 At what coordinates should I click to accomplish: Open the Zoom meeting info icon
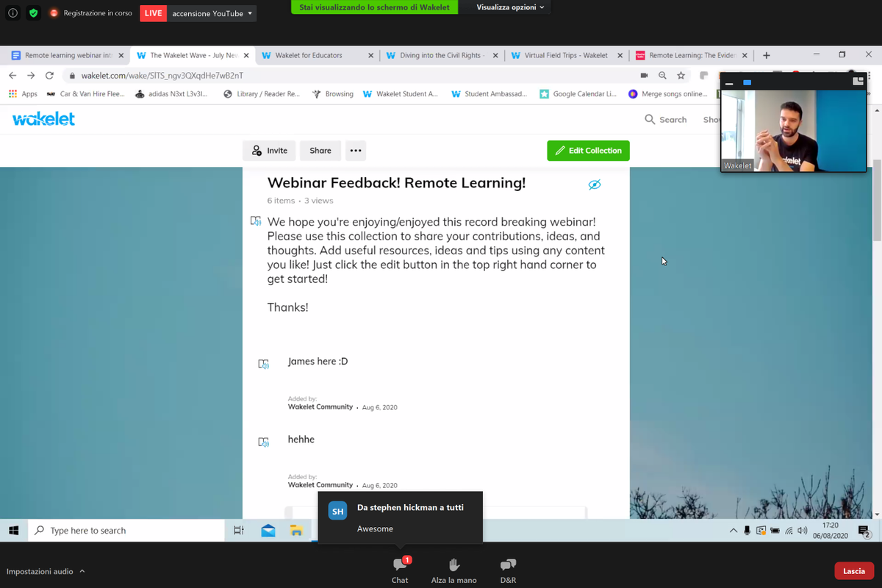pos(12,13)
